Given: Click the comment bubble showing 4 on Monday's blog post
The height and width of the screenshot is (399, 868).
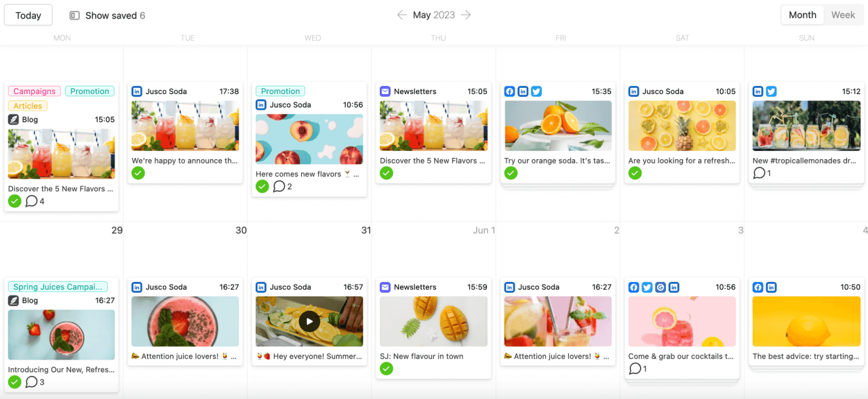Looking at the screenshot, I should tap(31, 201).
